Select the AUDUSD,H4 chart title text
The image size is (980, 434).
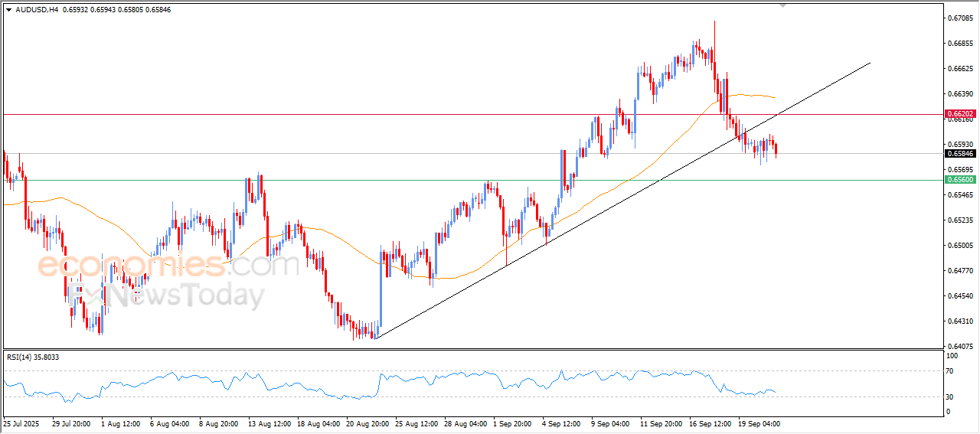click(x=37, y=10)
